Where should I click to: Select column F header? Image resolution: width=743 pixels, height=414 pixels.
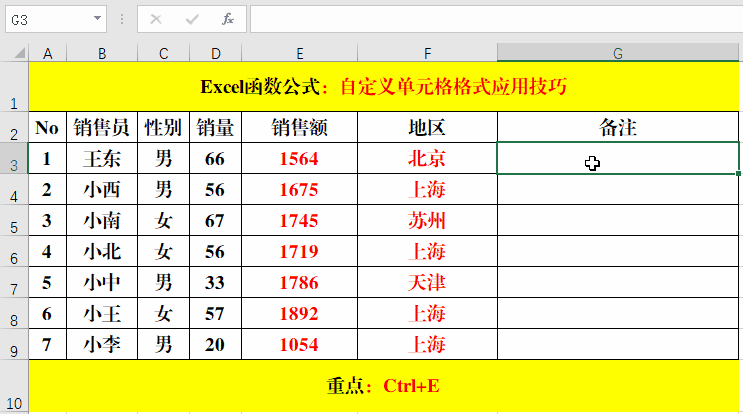427,53
